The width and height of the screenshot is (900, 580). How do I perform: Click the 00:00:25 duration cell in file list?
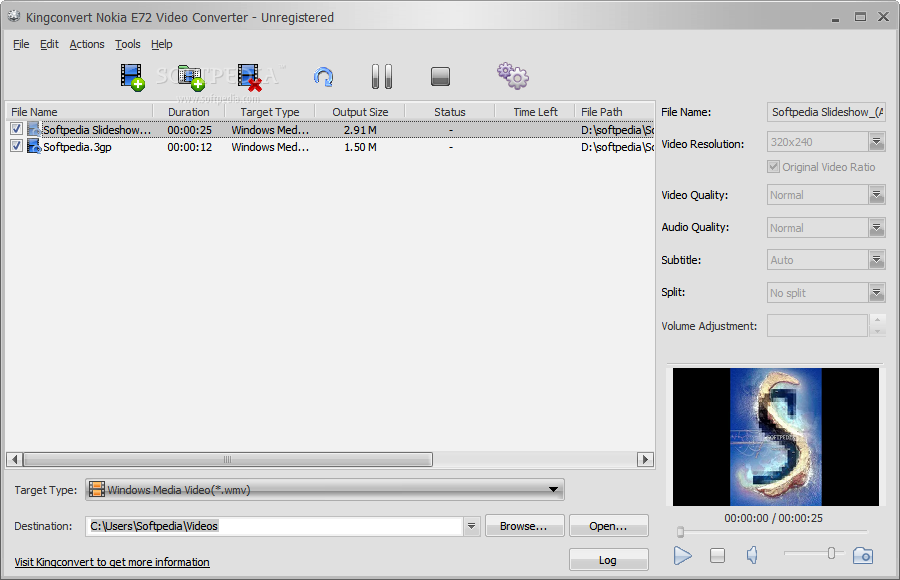pos(189,130)
